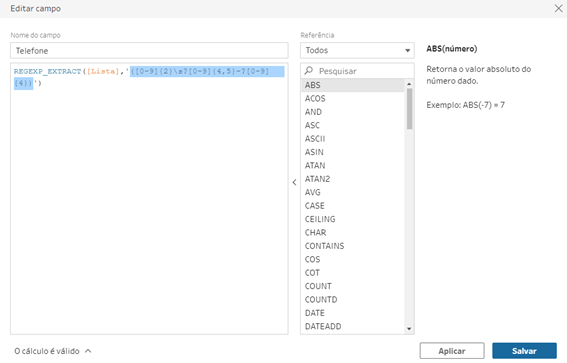Select DATE in the function list

(x=353, y=312)
